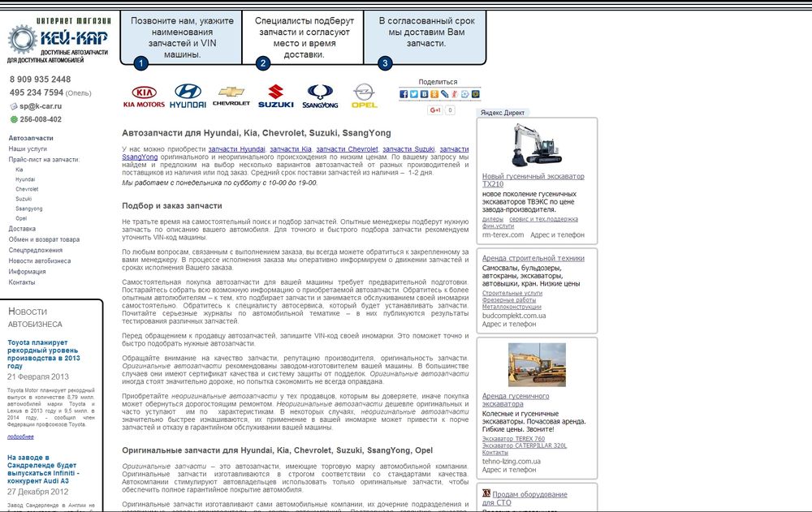Open the Hyundai brand logo
The width and height of the screenshot is (812, 512).
(188, 96)
